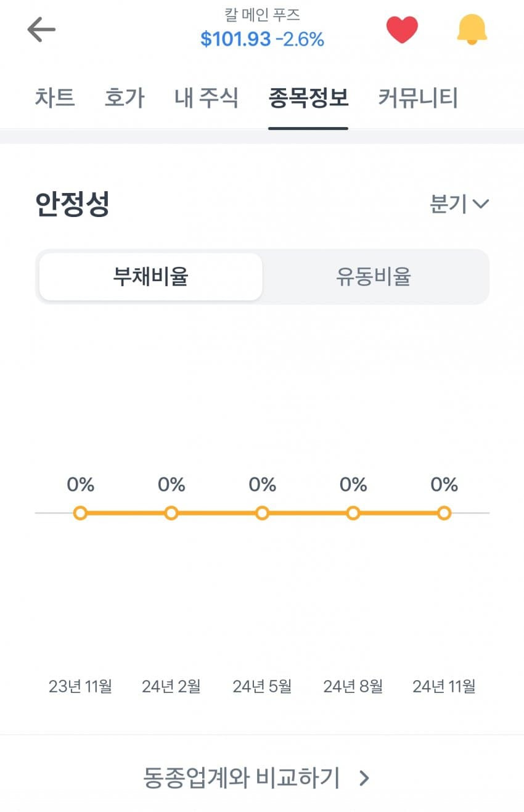Toggle the red heart favorite icon

pyautogui.click(x=402, y=30)
